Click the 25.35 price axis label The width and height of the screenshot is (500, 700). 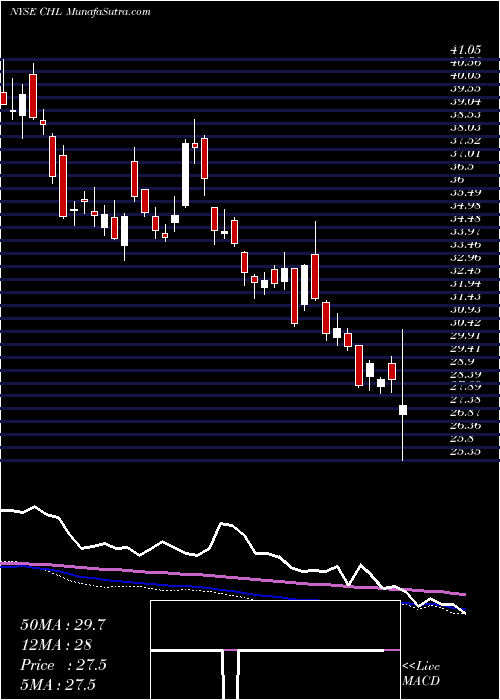pos(464,452)
